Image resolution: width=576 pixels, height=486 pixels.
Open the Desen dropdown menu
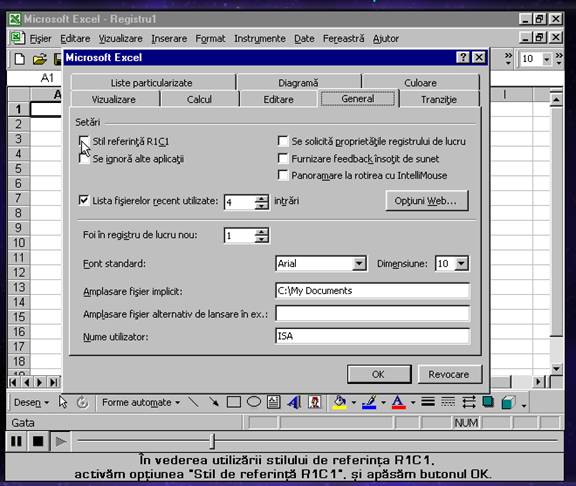(31, 403)
